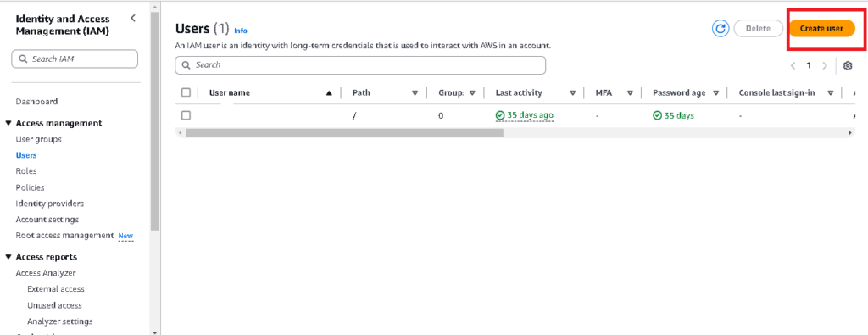Click the Last activity column header

(x=519, y=93)
